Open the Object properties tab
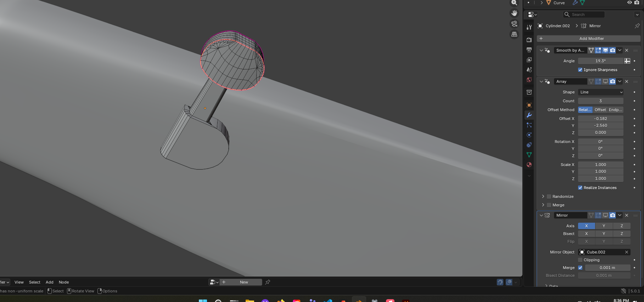 529,105
